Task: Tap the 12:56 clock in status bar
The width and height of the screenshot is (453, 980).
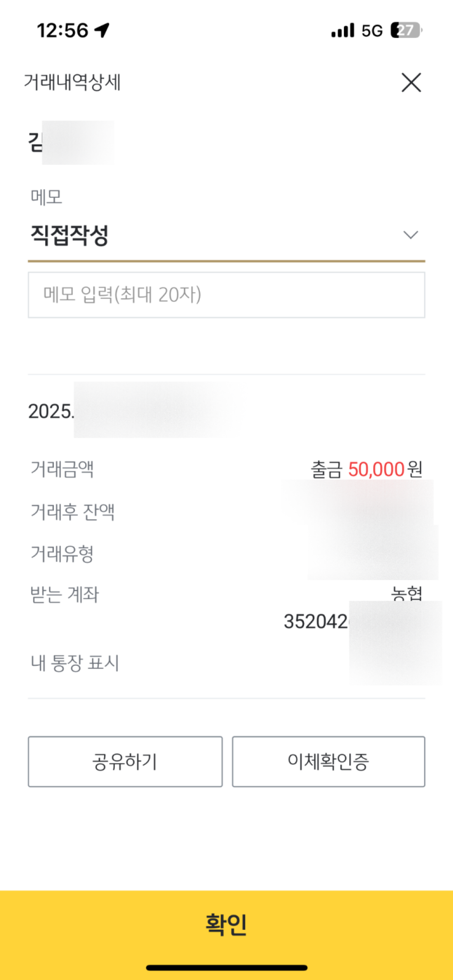Action: pos(63,31)
